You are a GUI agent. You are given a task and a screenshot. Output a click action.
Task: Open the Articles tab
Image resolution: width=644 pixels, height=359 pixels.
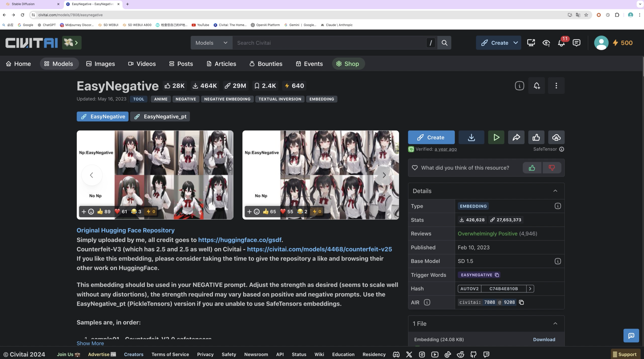pyautogui.click(x=221, y=64)
